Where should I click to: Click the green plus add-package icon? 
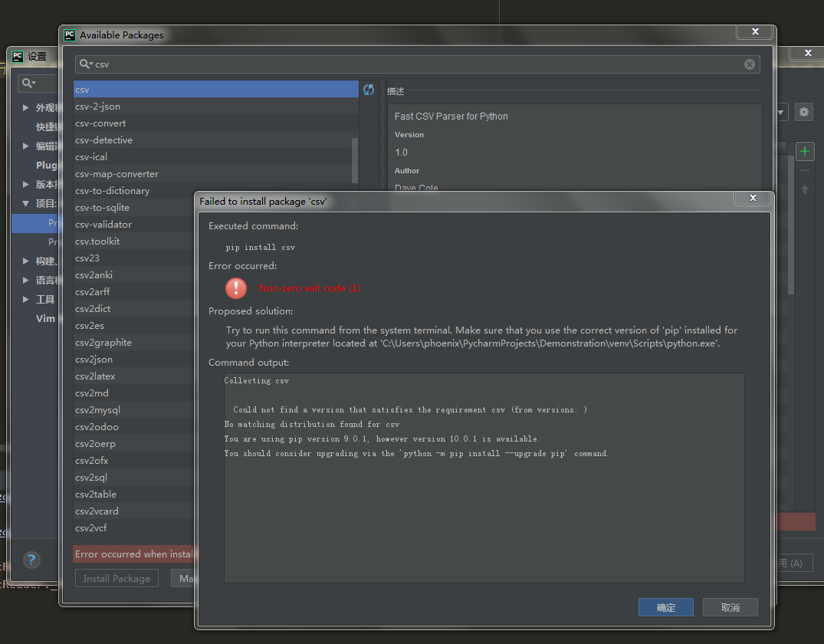point(804,151)
